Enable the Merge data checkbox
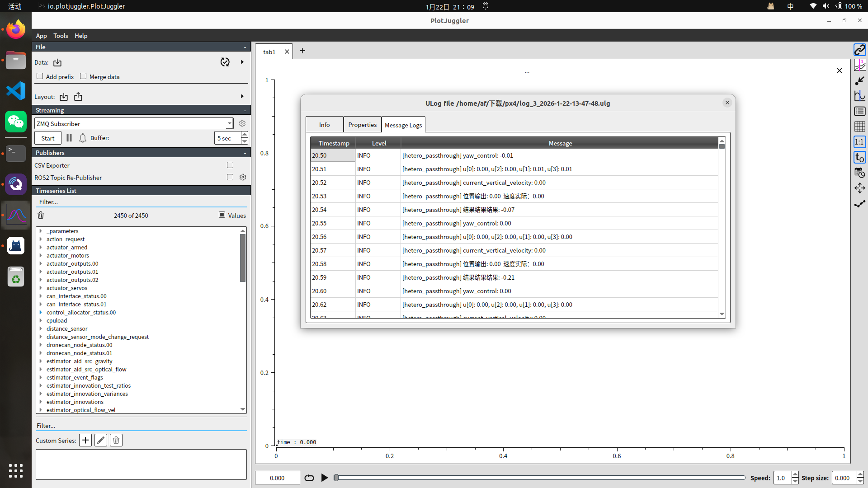Screen dimensions: 868x488 [x=83, y=76]
